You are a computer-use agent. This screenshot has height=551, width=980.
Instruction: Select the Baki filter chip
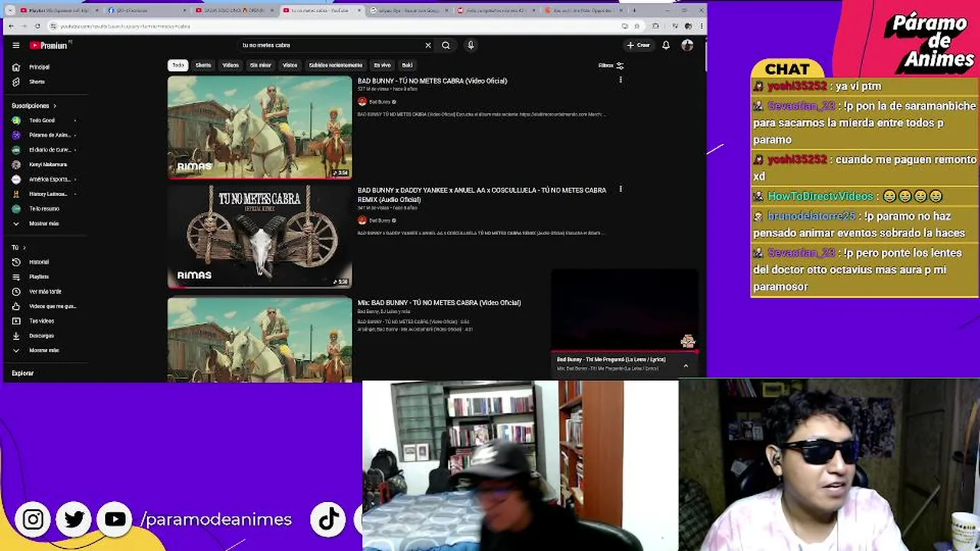pos(407,65)
